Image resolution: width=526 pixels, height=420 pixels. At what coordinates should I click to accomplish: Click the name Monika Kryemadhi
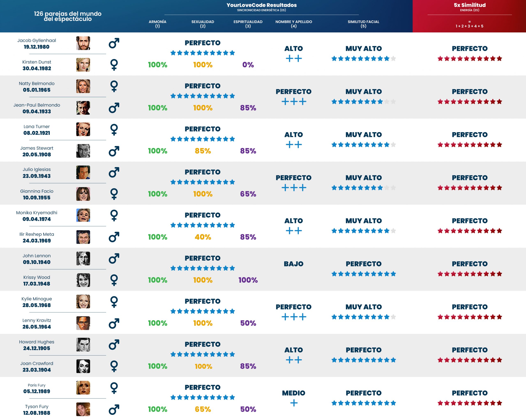[37, 212]
